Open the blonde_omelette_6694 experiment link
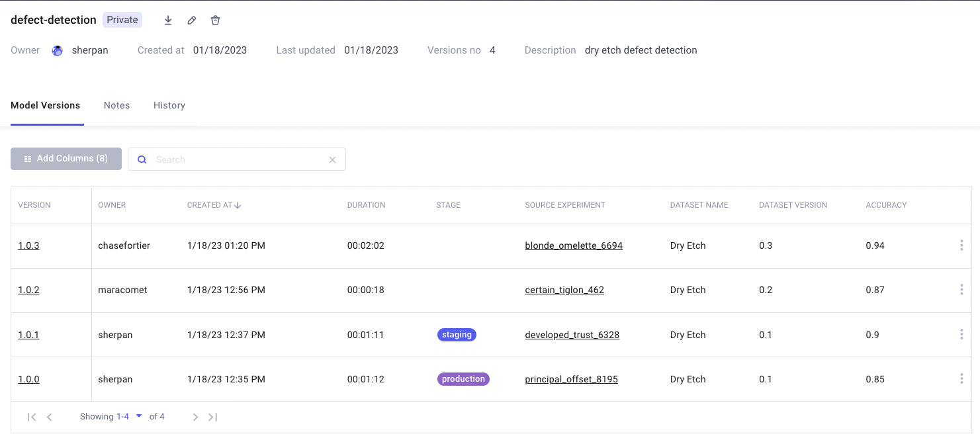Screen dimensions: 980x436 (574, 245)
